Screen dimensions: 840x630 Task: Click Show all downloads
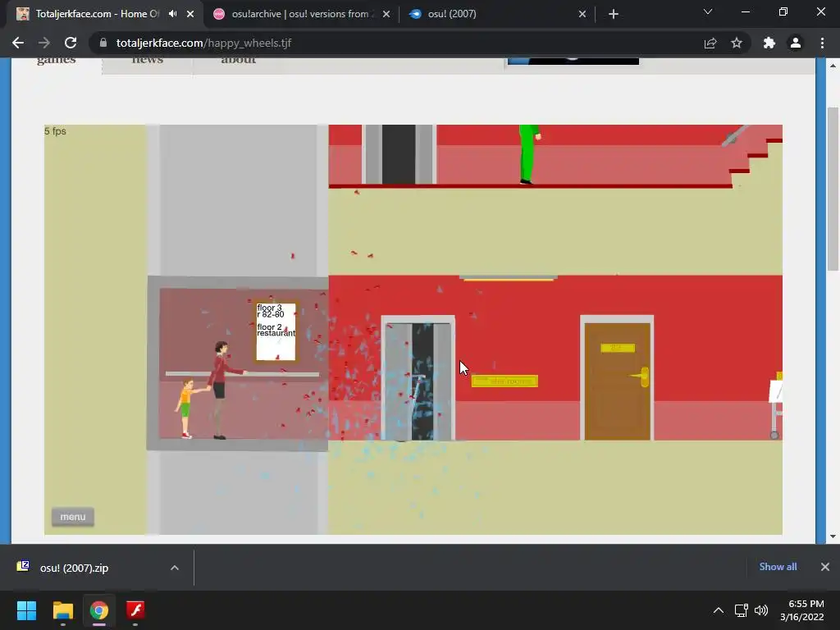778,567
